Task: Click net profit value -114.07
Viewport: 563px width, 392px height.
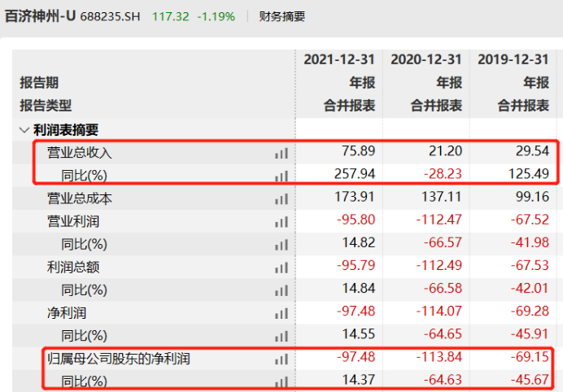Action: [439, 311]
